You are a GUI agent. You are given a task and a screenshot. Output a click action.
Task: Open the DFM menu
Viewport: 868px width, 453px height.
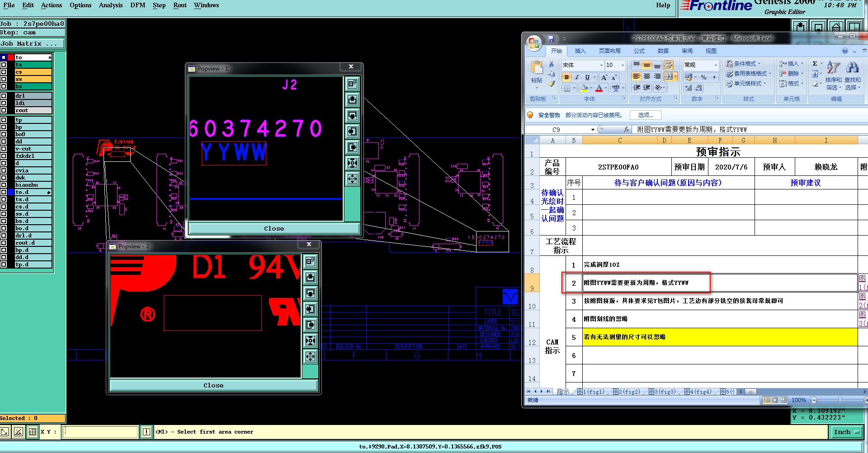click(137, 5)
